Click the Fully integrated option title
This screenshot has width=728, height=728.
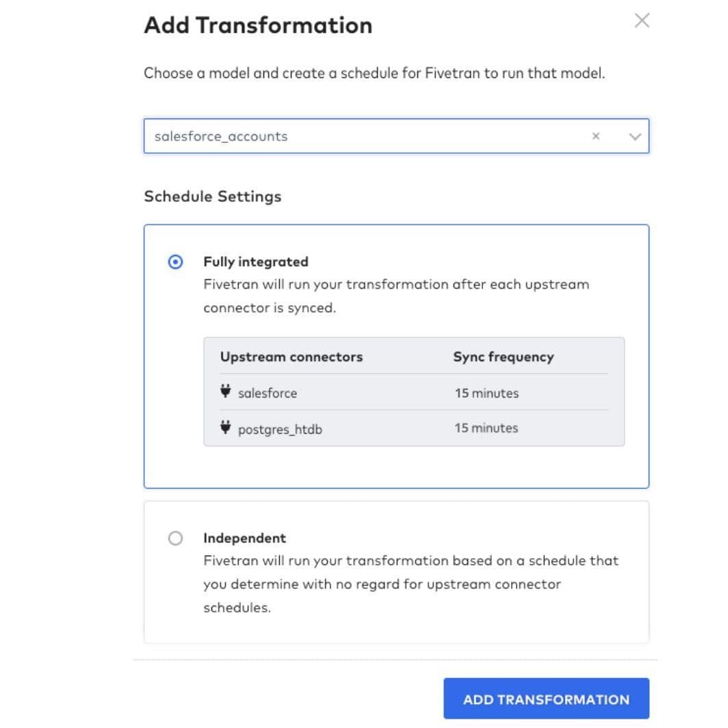(256, 261)
